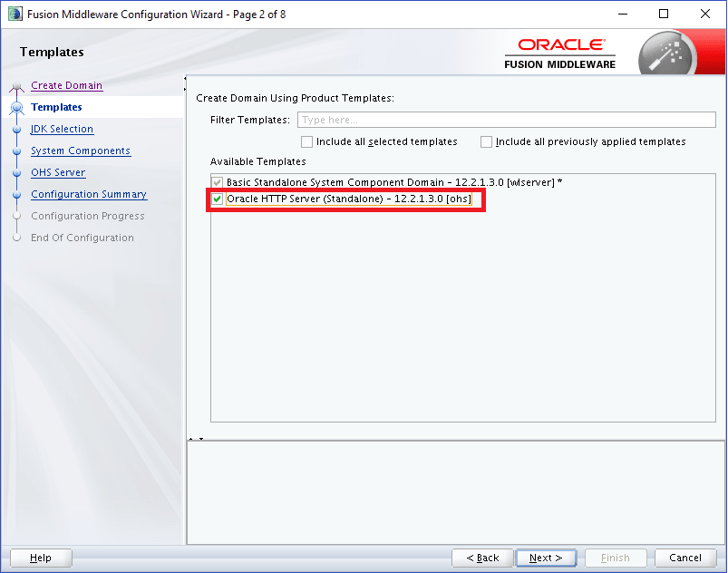Go to JDK Selection step

click(x=62, y=129)
